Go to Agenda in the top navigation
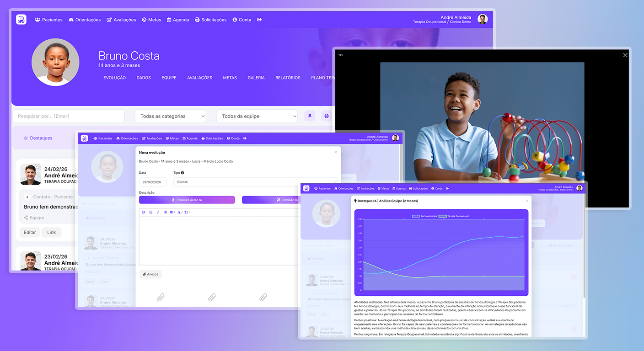The image size is (644, 351). click(178, 20)
